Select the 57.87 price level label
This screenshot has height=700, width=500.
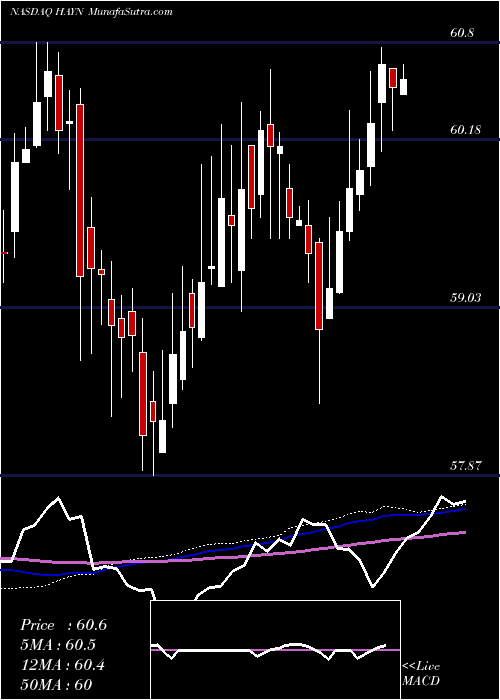(466, 466)
